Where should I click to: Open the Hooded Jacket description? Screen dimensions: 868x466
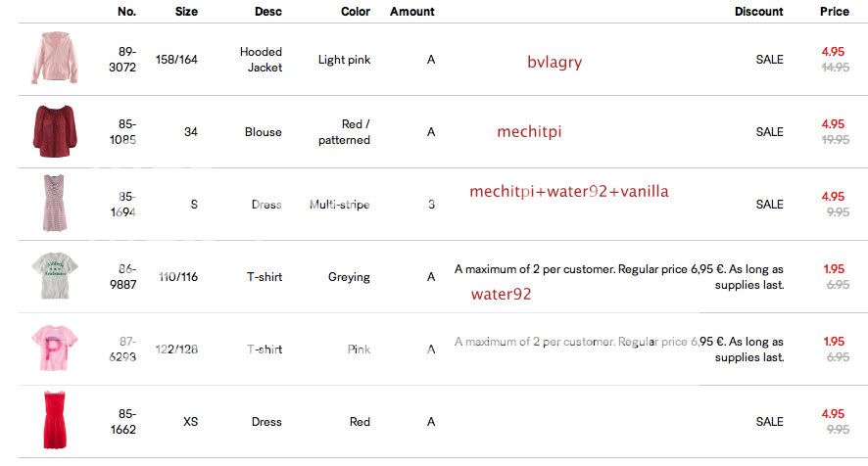click(x=261, y=60)
